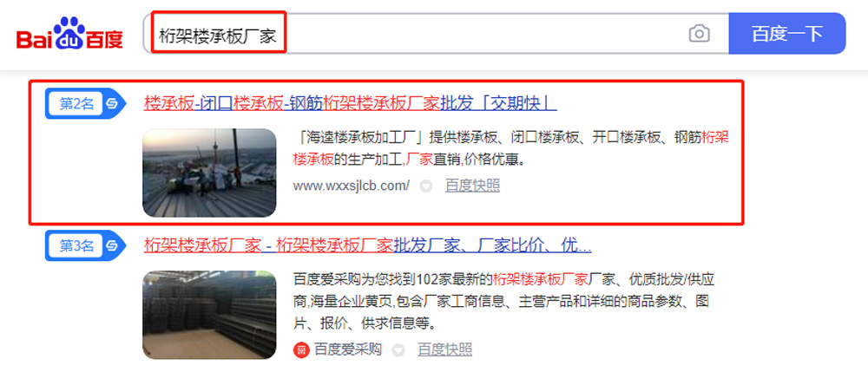
Task: Visit the www.wxxsjlcb.com link
Action: point(352,186)
